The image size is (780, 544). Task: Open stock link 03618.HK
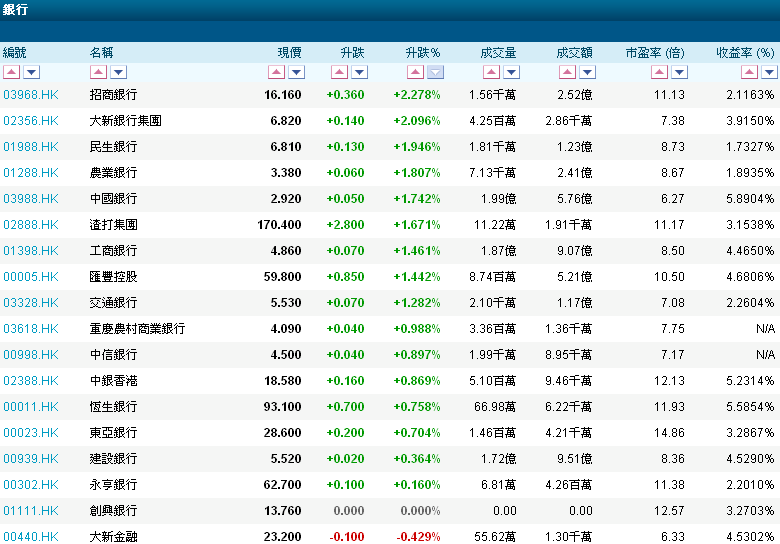(31, 329)
